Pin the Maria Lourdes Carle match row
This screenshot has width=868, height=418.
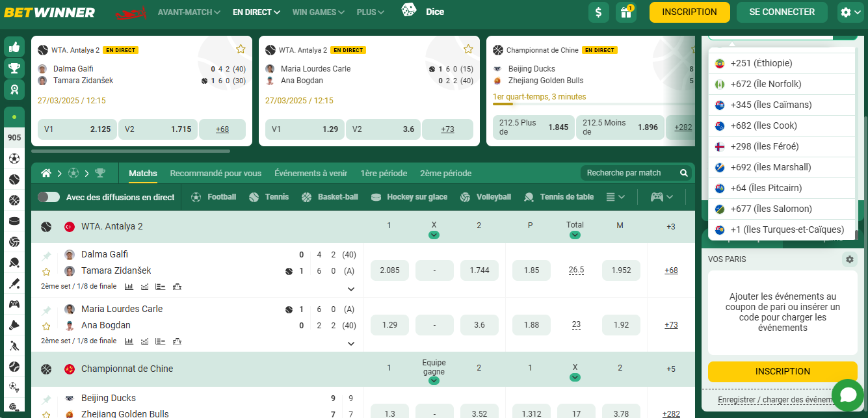pyautogui.click(x=46, y=311)
